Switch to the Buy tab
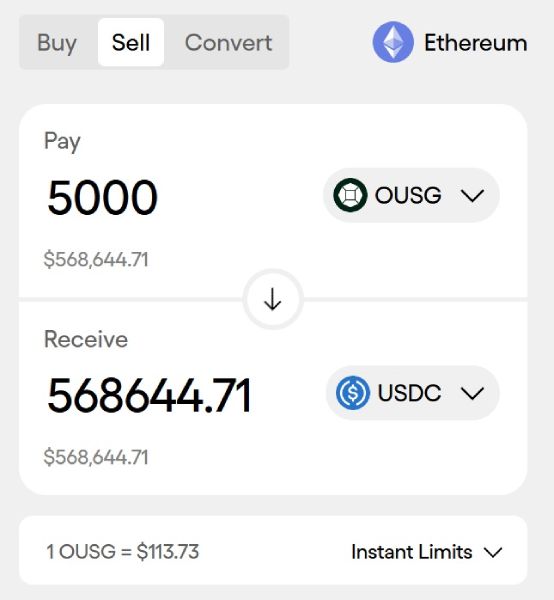This screenshot has height=600, width=554. (57, 42)
